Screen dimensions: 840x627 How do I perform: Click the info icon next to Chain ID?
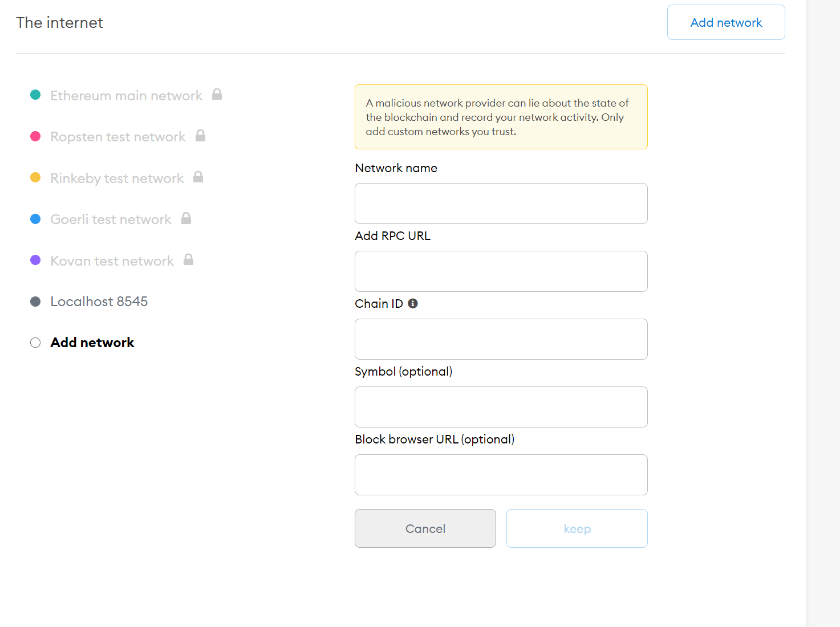(413, 304)
